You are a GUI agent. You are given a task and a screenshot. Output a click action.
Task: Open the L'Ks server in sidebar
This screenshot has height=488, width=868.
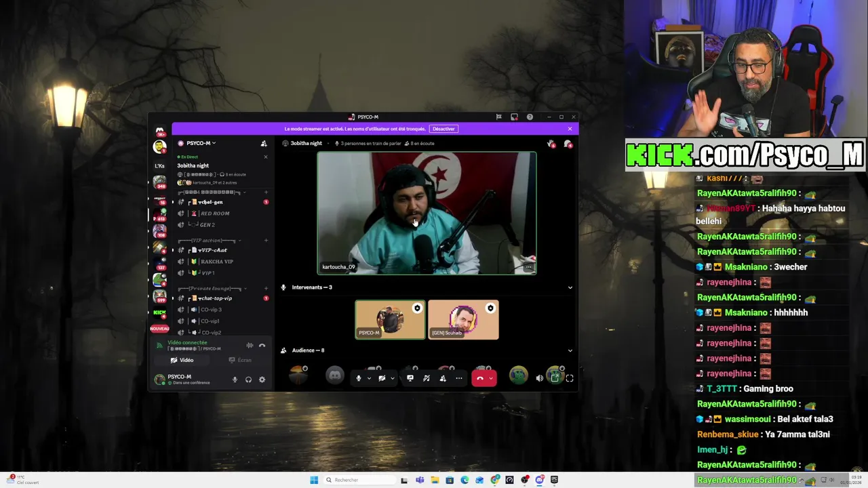point(159,165)
